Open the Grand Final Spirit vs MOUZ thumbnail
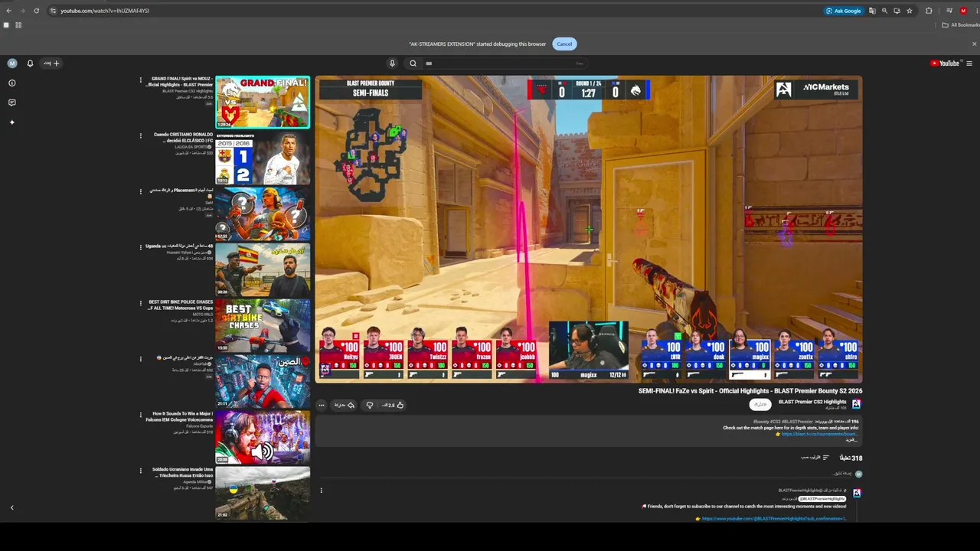Image resolution: width=980 pixels, height=551 pixels. click(x=263, y=102)
